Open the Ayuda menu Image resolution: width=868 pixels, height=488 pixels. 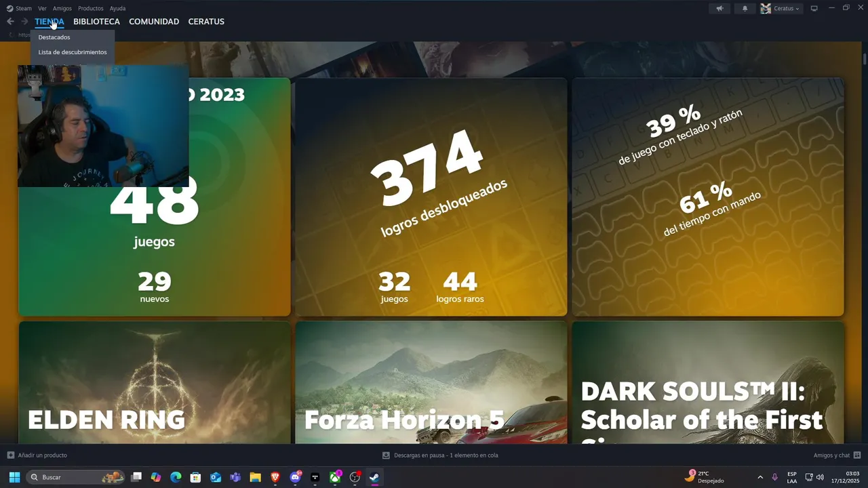(x=117, y=8)
